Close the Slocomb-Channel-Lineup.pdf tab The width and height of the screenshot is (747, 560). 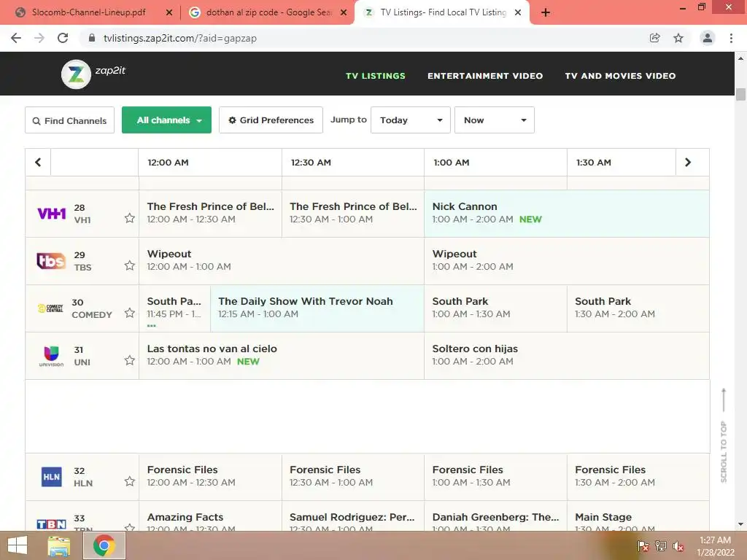(169, 13)
